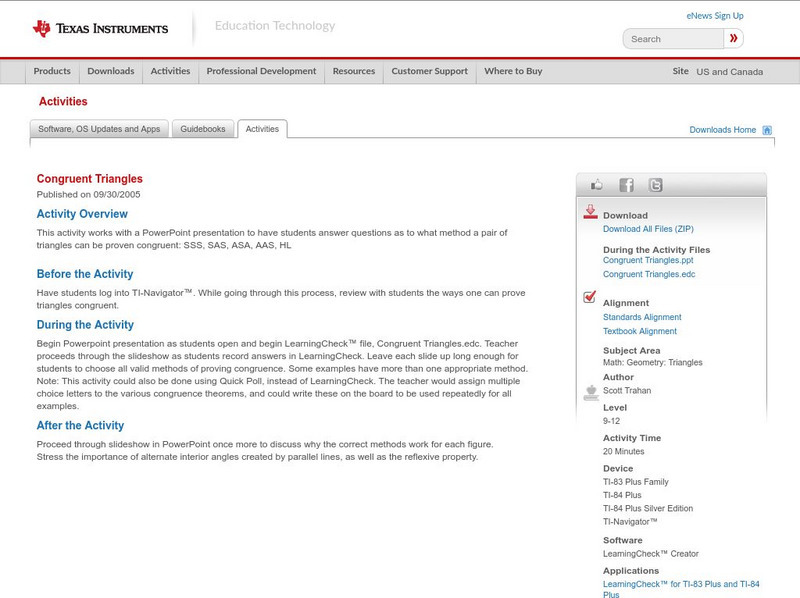
Task: Open the Textbook Alignment link
Action: click(x=642, y=329)
